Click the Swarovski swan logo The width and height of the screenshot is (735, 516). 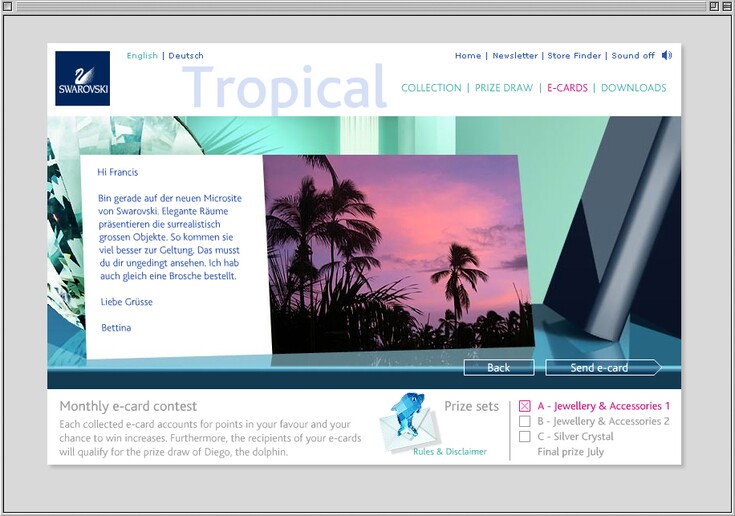point(82,78)
